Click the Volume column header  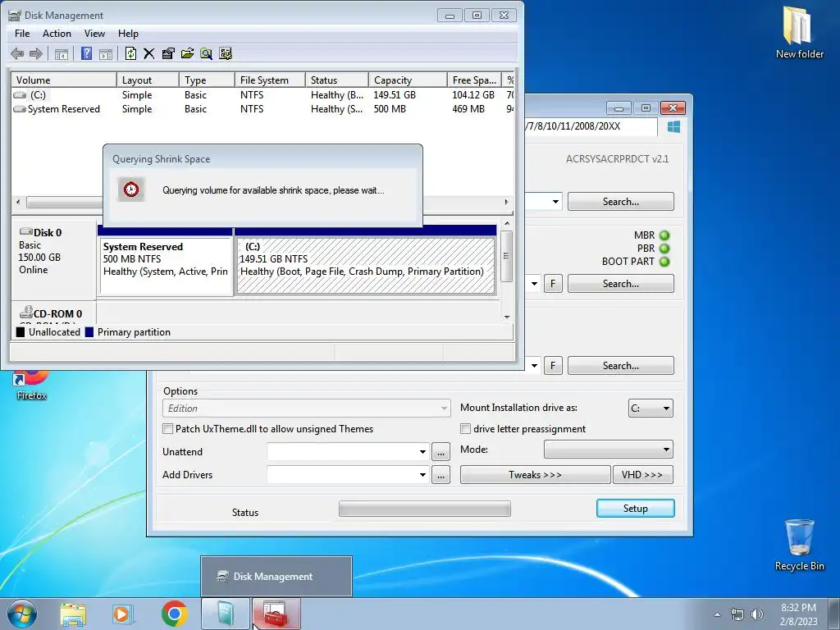[x=64, y=80]
